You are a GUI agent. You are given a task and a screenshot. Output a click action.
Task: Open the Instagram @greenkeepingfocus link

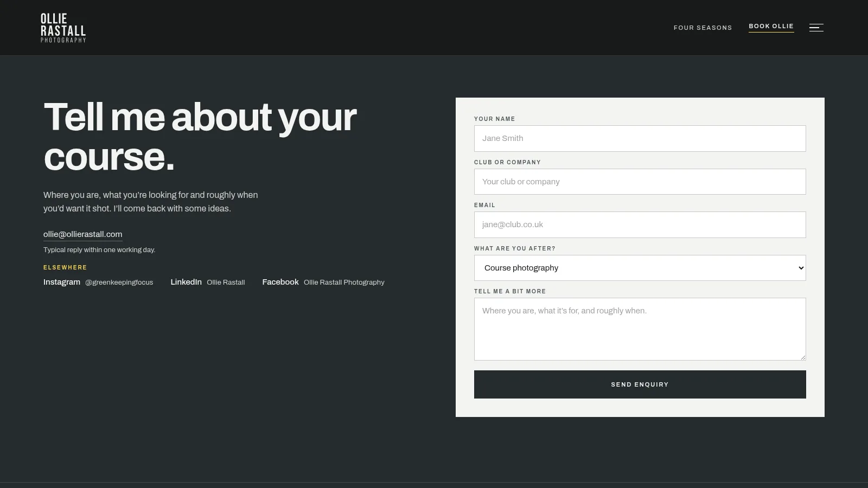tap(98, 282)
